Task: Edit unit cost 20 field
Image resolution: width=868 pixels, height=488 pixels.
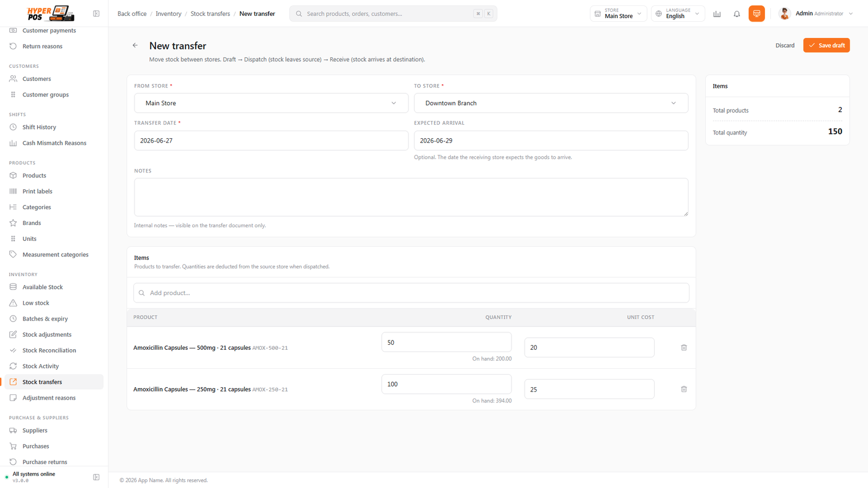Action: coord(589,348)
